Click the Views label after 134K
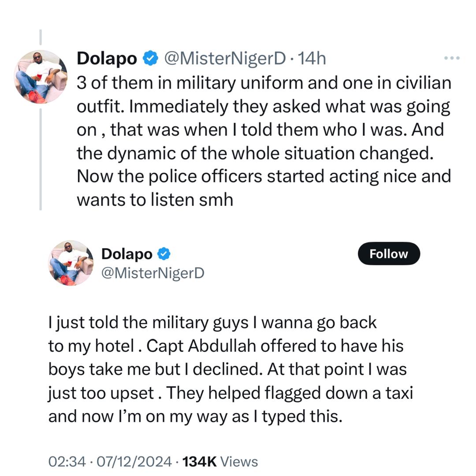 tap(239, 461)
